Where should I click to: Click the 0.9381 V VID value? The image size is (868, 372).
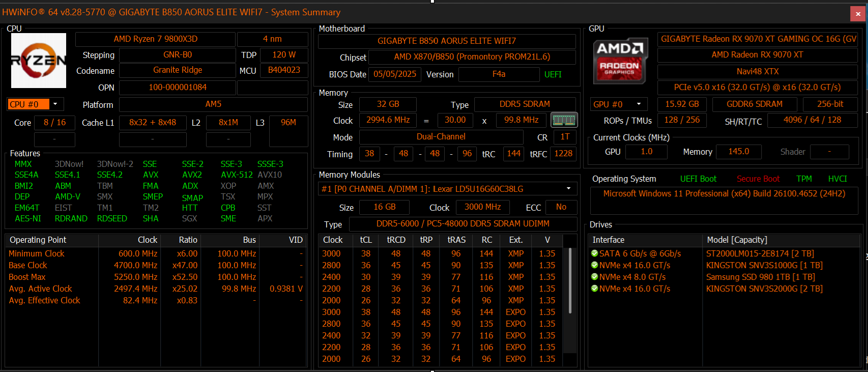[x=286, y=289]
